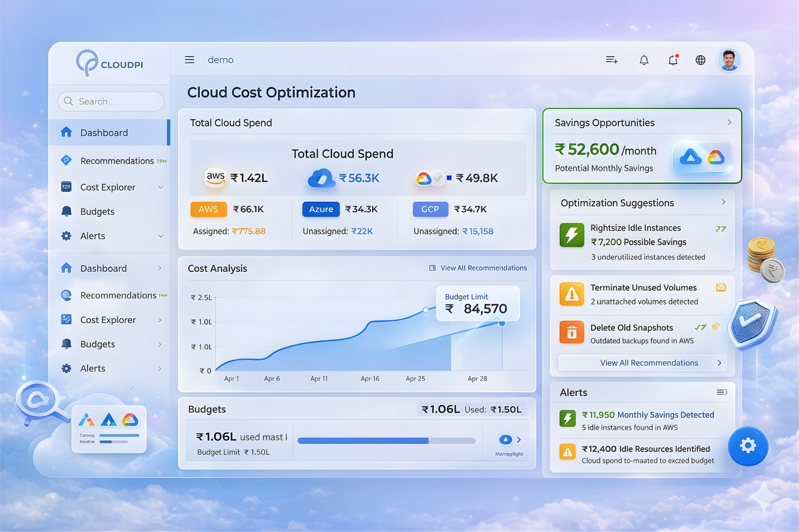Click inside the Search field

click(x=110, y=101)
